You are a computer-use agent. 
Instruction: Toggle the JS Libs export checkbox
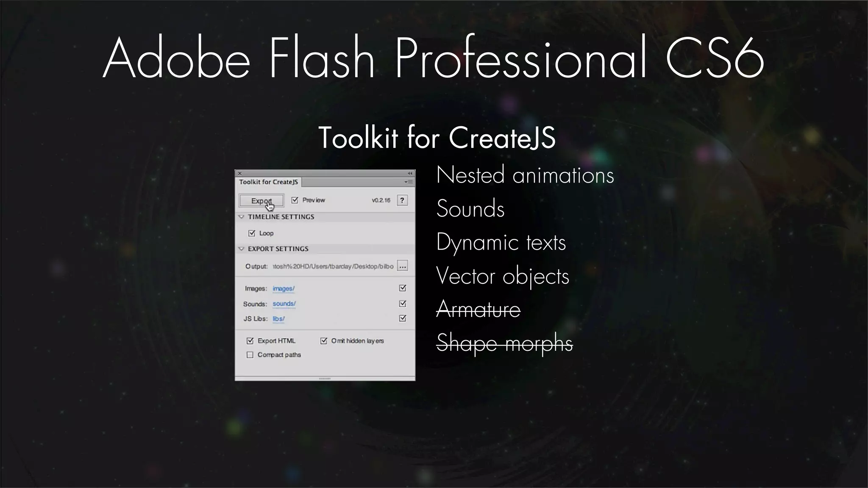pyautogui.click(x=403, y=318)
